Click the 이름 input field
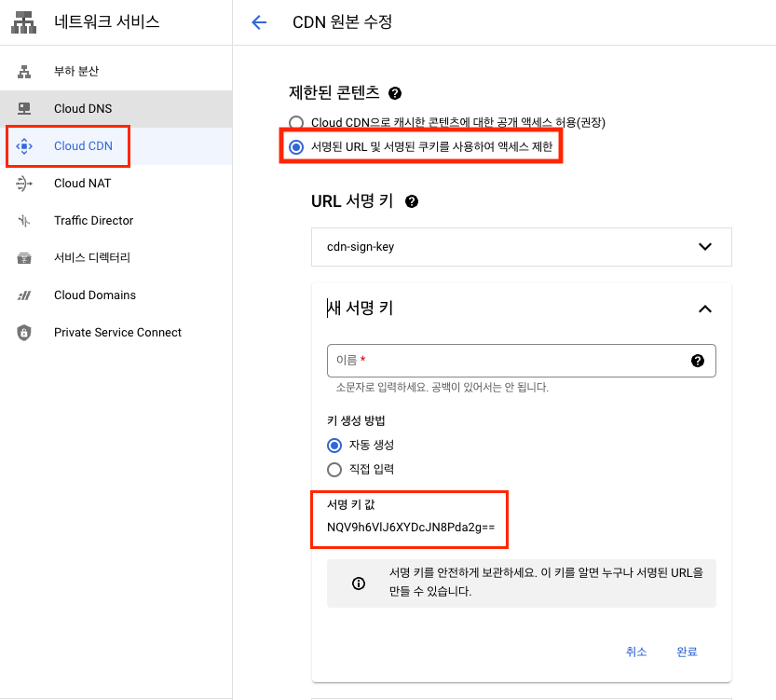 (x=521, y=361)
